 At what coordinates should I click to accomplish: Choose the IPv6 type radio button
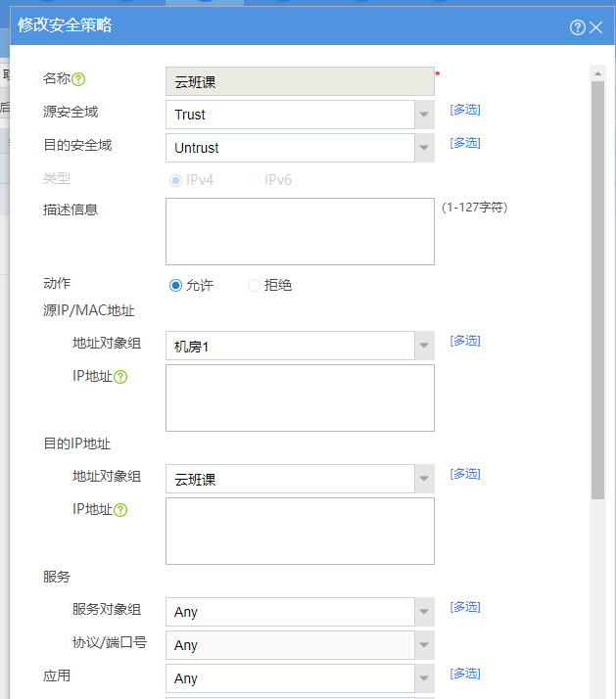point(255,180)
